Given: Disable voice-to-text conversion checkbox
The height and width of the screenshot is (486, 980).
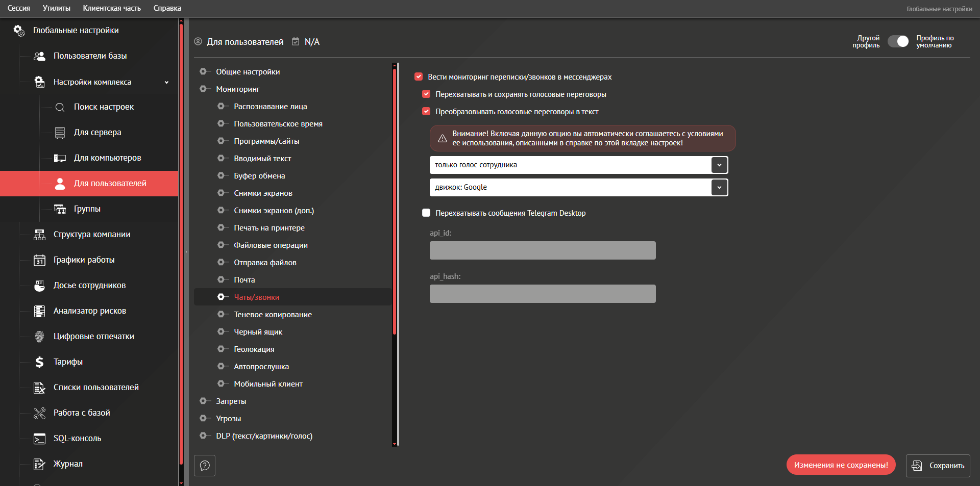Looking at the screenshot, I should (x=426, y=112).
